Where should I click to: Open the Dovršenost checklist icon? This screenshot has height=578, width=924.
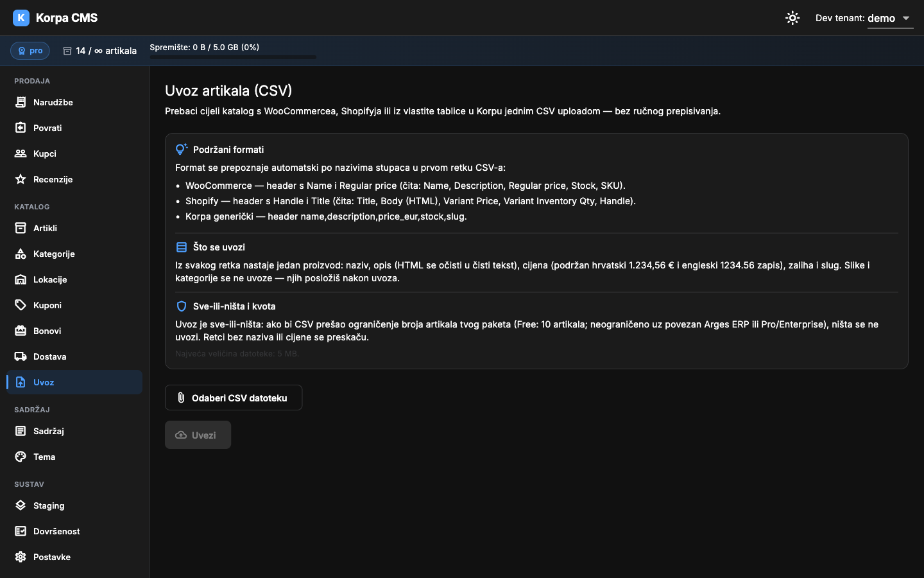(21, 531)
